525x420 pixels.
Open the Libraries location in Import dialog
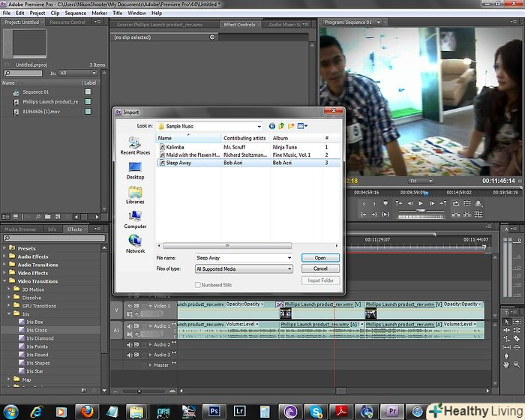tap(135, 193)
